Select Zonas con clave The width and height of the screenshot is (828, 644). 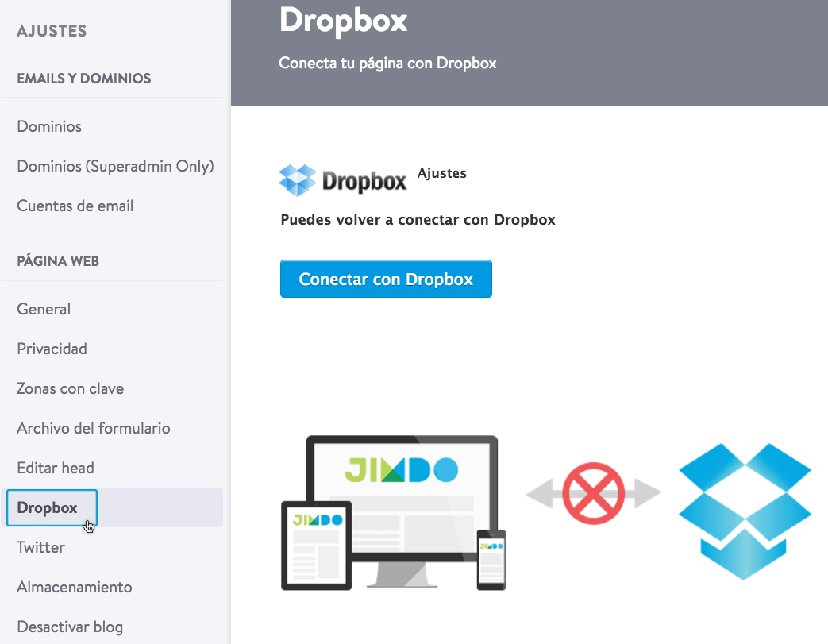tap(70, 388)
